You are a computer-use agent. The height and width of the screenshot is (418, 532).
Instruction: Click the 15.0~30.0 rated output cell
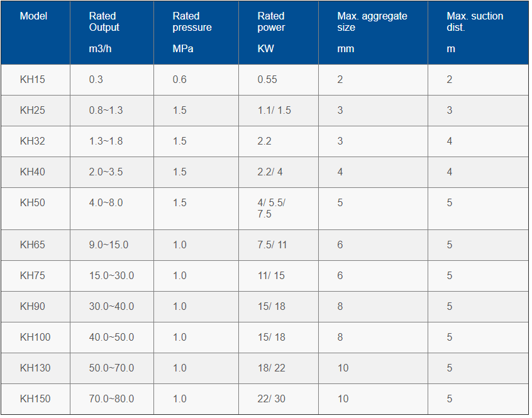(112, 276)
